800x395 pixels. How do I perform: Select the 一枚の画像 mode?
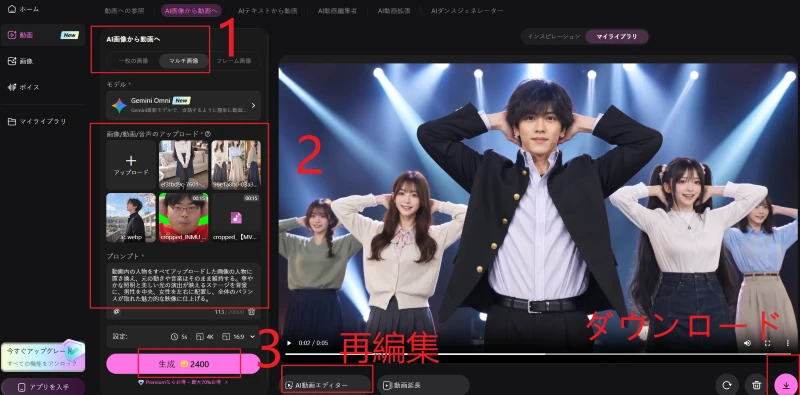[x=133, y=61]
